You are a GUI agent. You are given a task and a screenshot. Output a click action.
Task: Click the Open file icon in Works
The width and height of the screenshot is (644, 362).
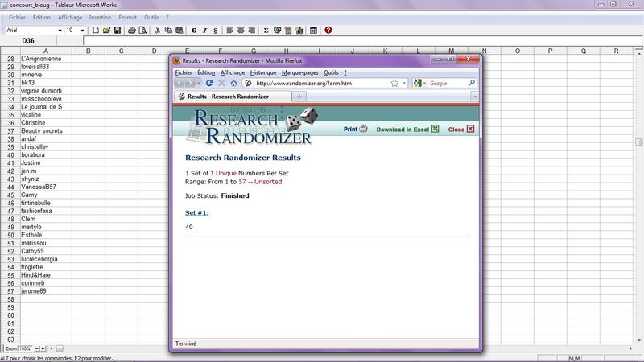(107, 31)
